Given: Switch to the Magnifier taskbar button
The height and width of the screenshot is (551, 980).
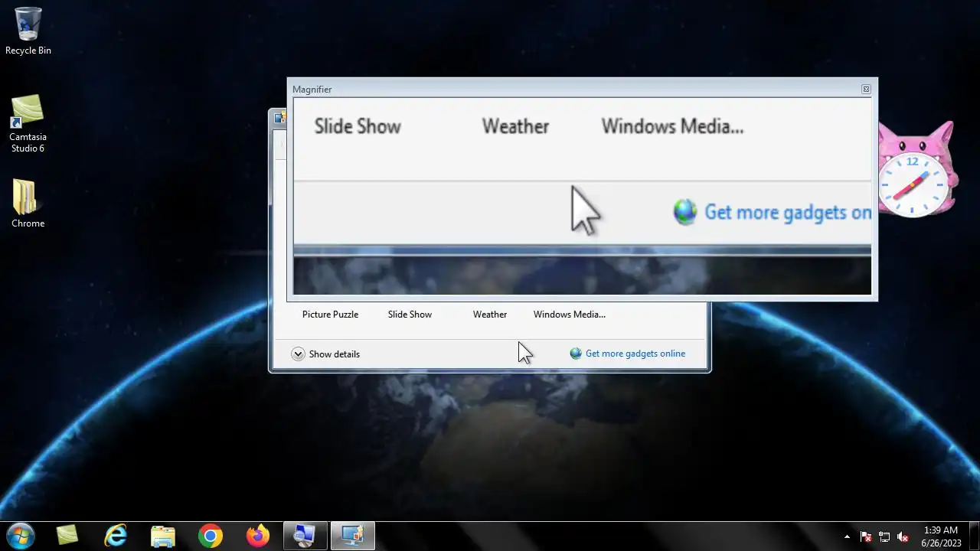Looking at the screenshot, I should (305, 536).
